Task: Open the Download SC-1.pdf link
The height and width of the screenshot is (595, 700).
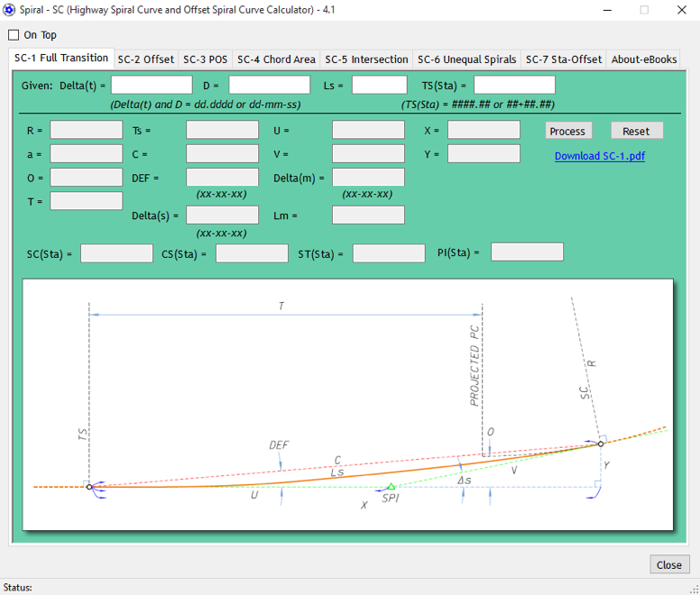Action: click(x=599, y=156)
